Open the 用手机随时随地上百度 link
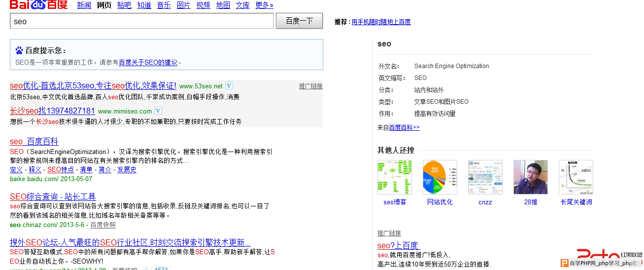This screenshot has width=644, height=270. pos(381,22)
